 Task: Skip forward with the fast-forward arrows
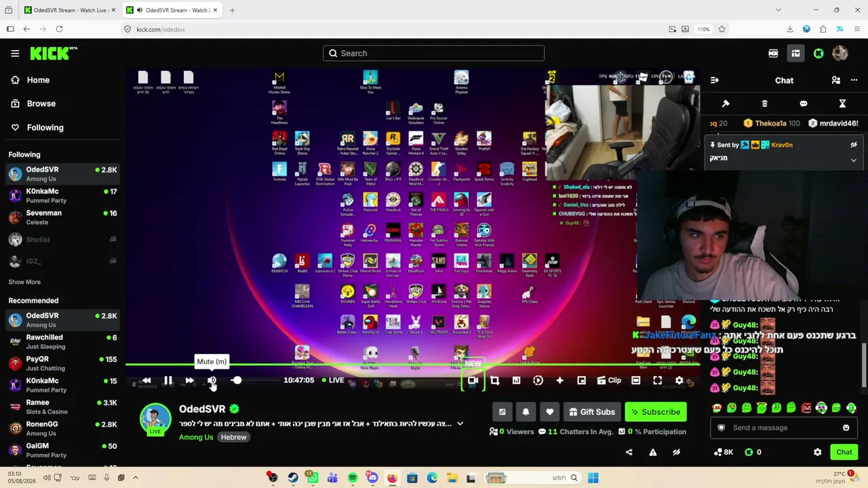[190, 381]
